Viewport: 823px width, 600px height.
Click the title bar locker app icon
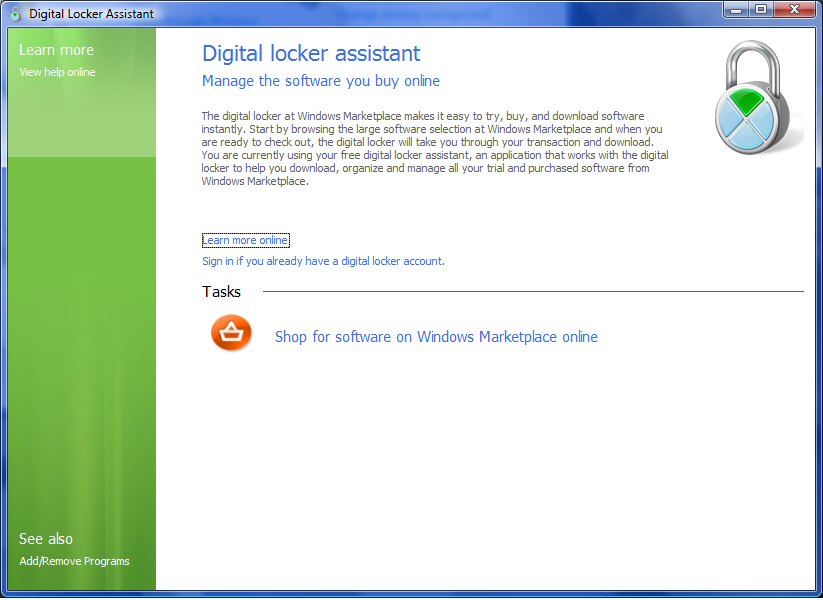[15, 14]
